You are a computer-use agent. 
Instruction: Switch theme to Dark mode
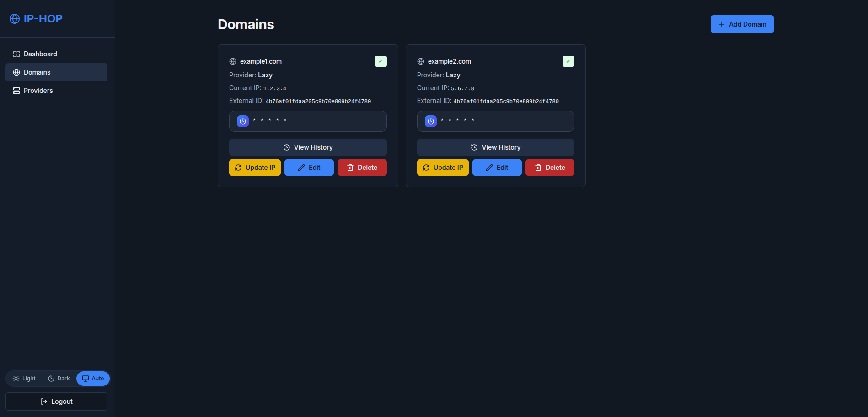(x=59, y=379)
